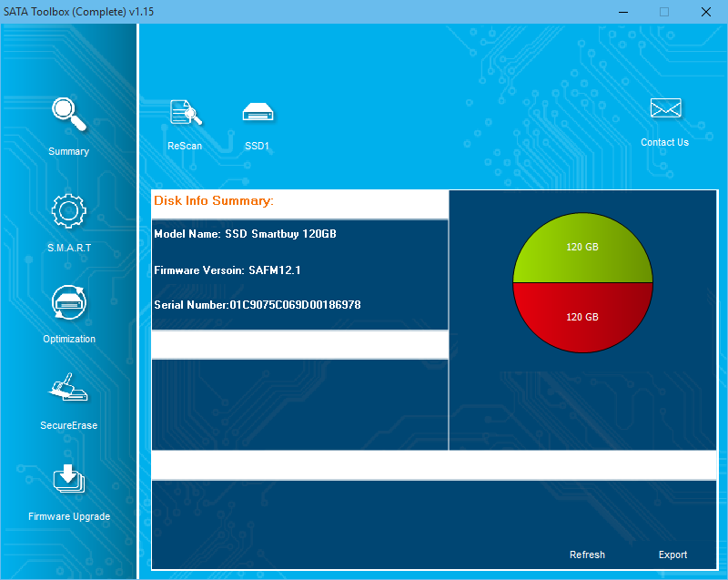
Task: Click the Disk Info Summary heading
Action: tap(214, 200)
